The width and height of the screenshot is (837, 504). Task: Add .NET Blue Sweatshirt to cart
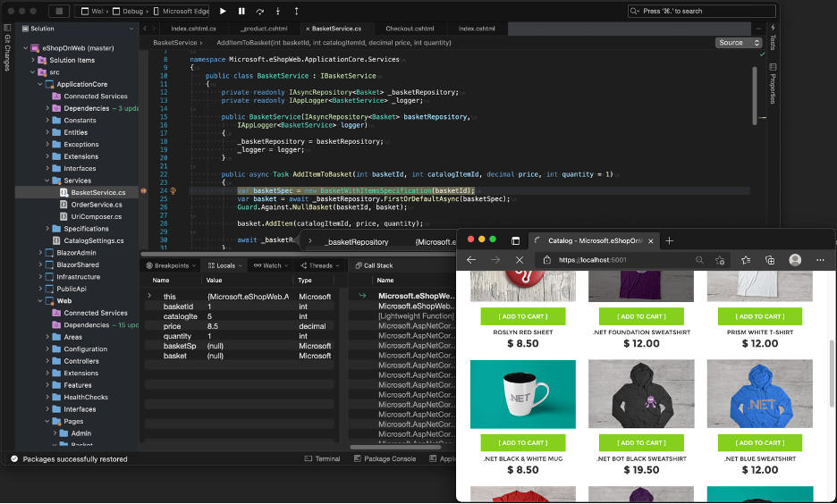pyautogui.click(x=759, y=442)
